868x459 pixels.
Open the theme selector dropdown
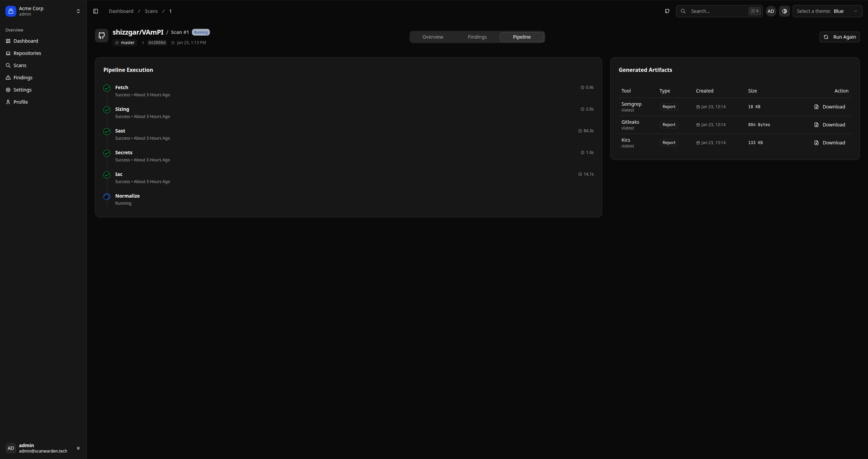827,11
